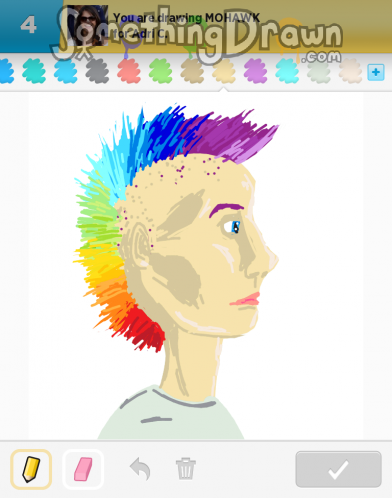Clear the drawing with the trash icon
This screenshot has height=498, width=392.
pyautogui.click(x=186, y=469)
